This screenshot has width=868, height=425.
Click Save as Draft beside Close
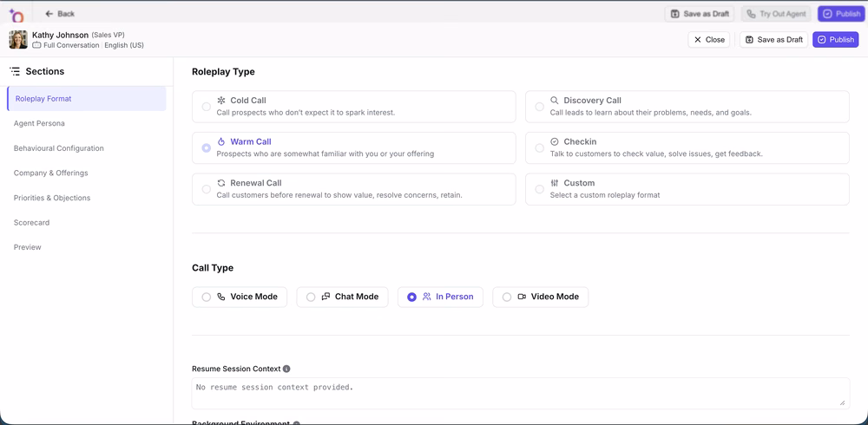773,39
